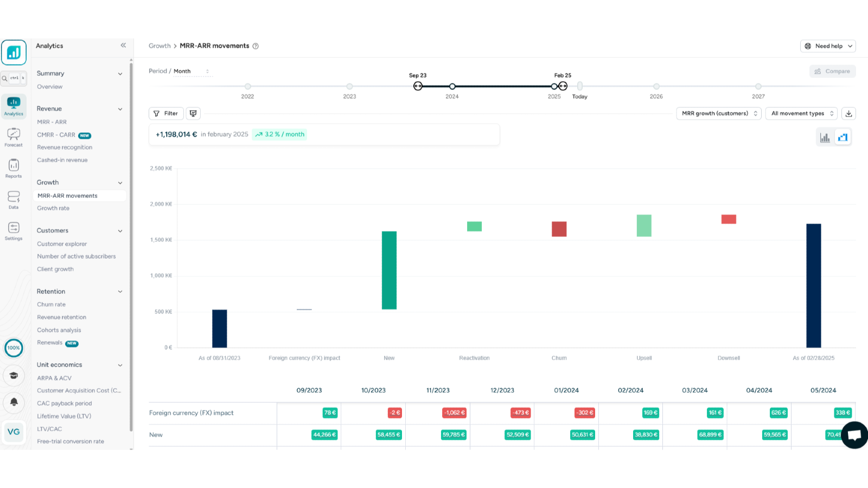Click the Sep 23 timeline range handle
868x488 pixels.
[x=418, y=86]
